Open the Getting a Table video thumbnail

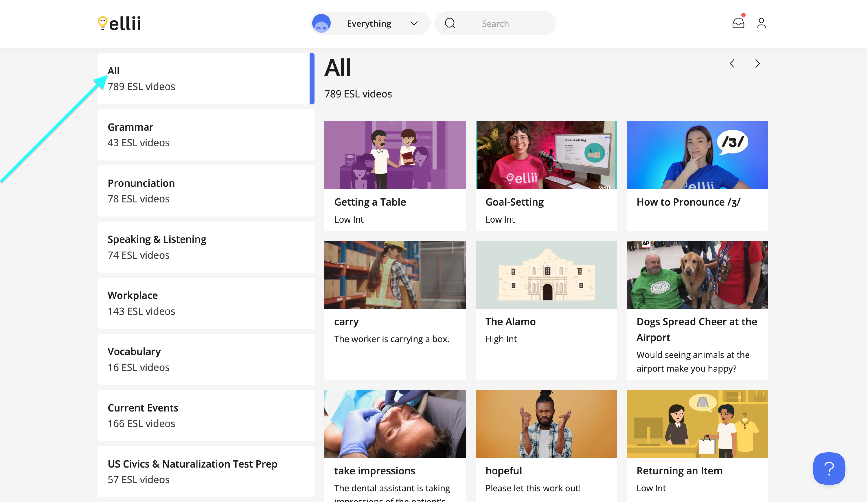(395, 155)
